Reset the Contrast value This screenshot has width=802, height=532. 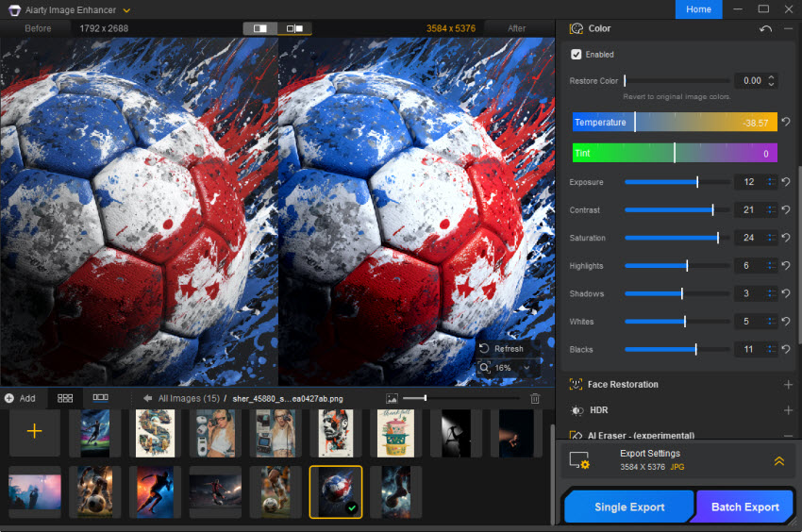point(786,209)
